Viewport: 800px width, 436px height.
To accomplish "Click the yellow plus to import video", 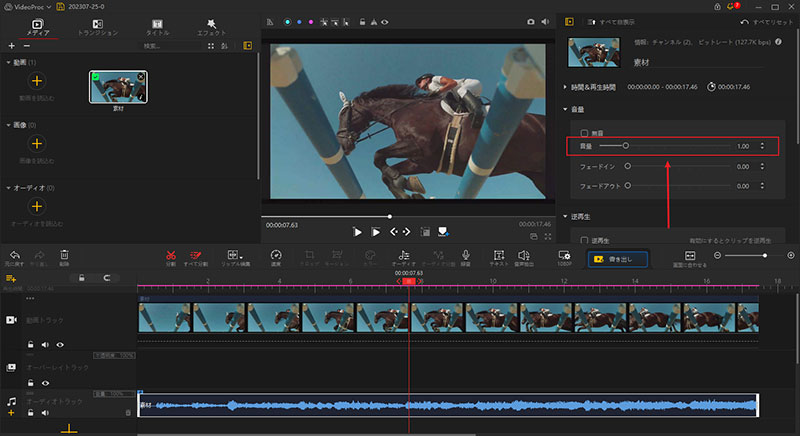I will tap(37, 81).
